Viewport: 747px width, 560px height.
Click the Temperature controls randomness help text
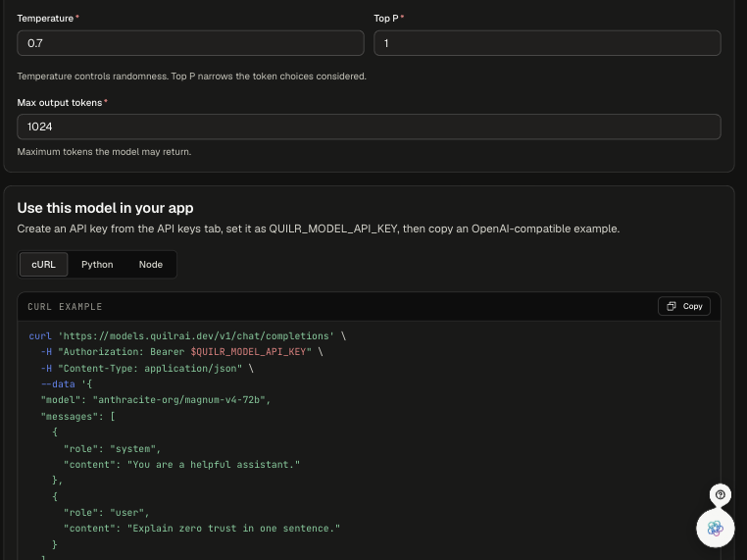[191, 76]
